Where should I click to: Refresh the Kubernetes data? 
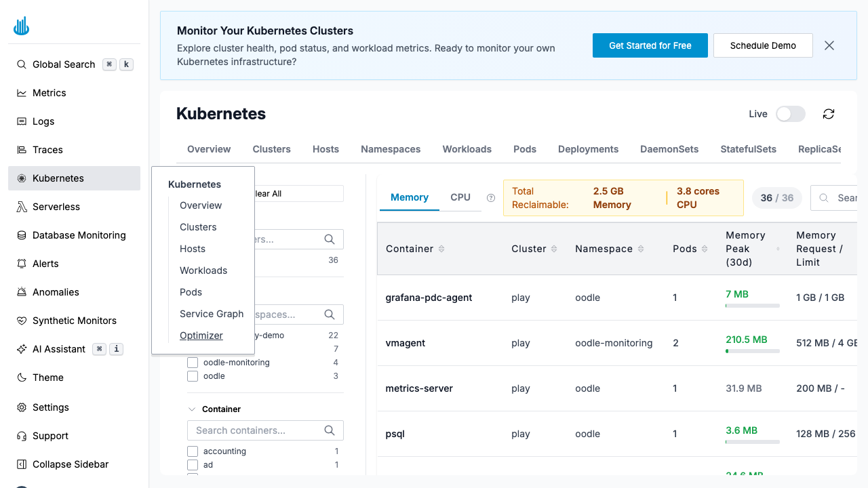(x=829, y=114)
